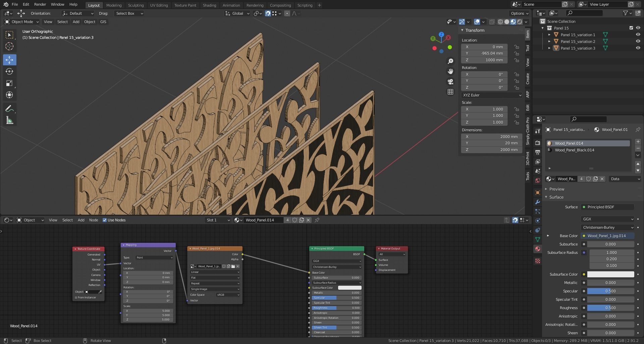Click Wood_Panel_1.jpg.014 Base Color link
Image resolution: width=644 pixels, height=344 pixels.
(x=607, y=236)
